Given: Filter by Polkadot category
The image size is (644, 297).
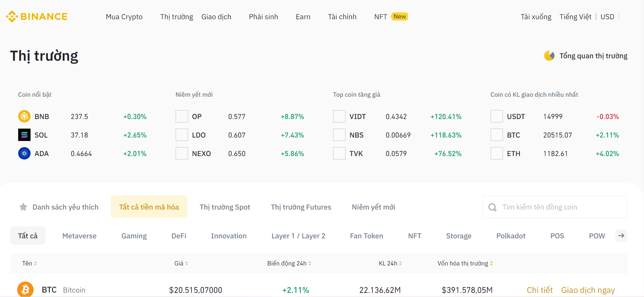Looking at the screenshot, I should (511, 236).
